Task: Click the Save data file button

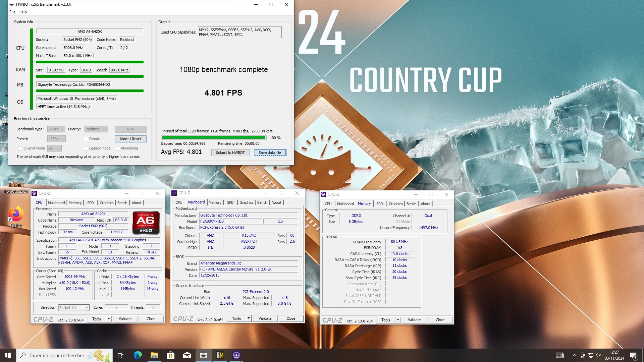Action: point(270,153)
